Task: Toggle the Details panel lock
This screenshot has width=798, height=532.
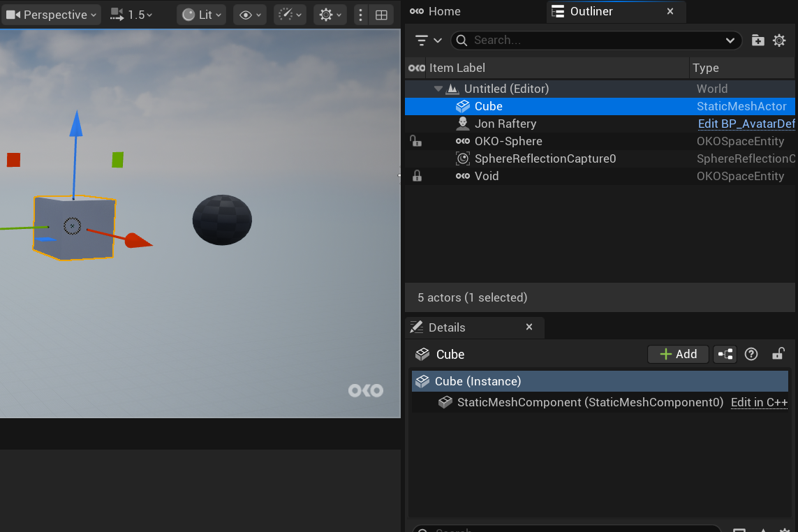Action: 778,354
